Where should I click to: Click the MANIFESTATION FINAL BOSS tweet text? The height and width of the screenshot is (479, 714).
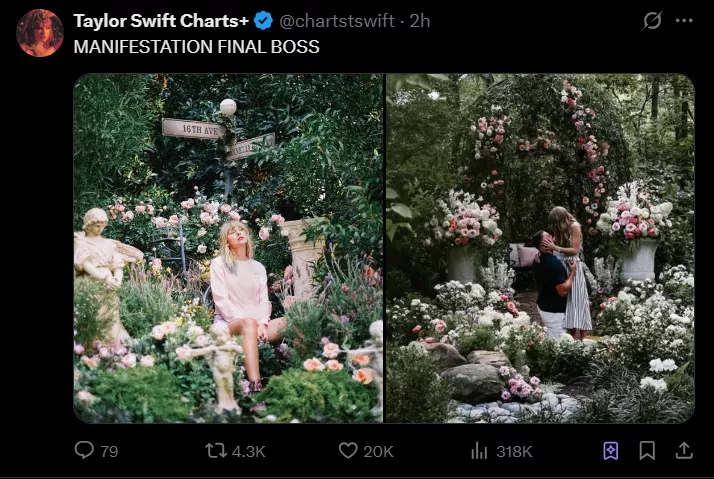[196, 47]
